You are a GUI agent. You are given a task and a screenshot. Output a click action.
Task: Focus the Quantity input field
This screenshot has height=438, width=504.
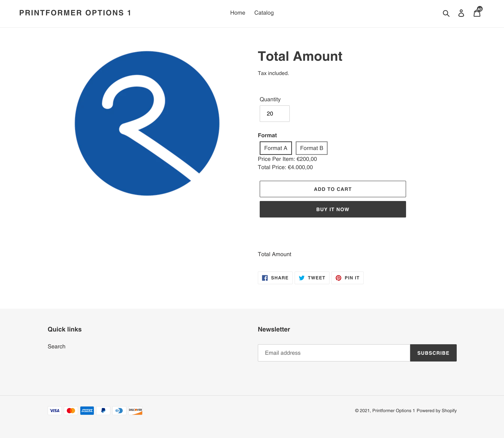[274, 114]
